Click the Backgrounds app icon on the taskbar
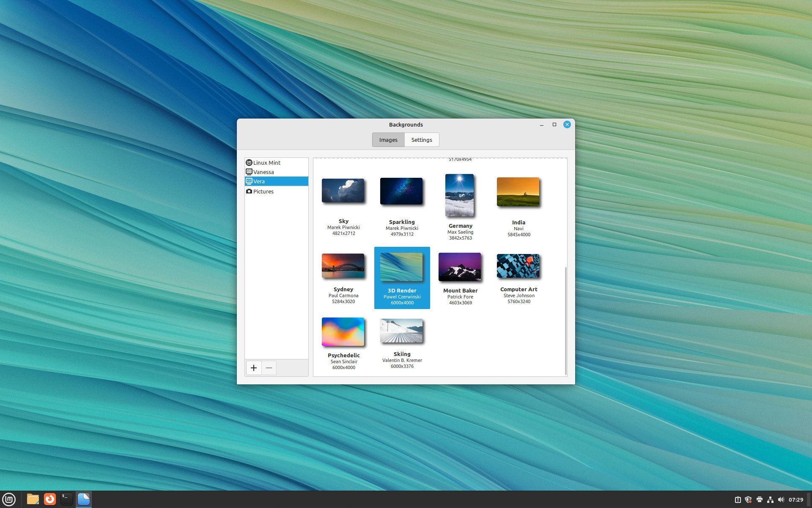This screenshot has width=812, height=508. click(x=84, y=499)
